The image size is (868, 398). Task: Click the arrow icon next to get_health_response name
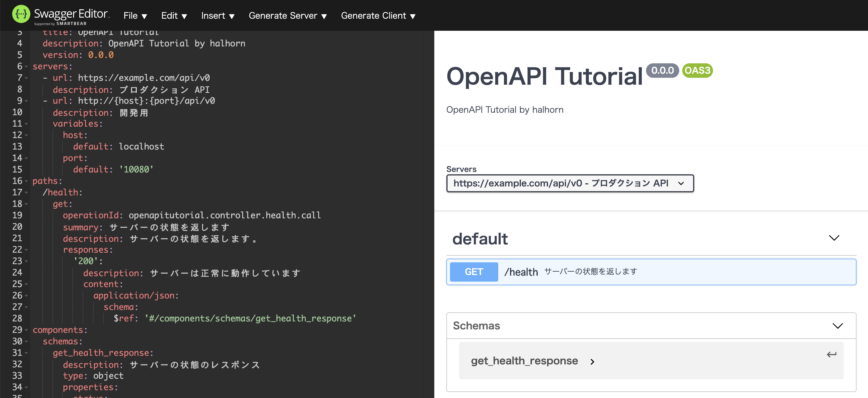tap(592, 362)
